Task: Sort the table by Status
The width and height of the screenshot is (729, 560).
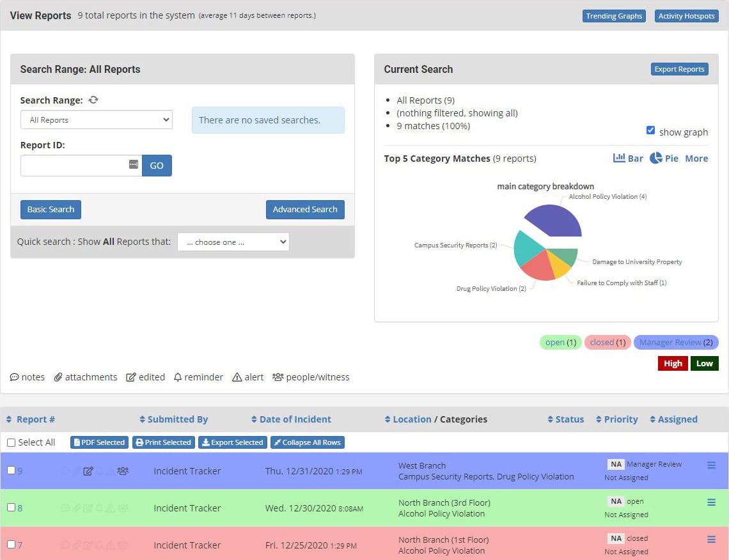Action: [x=566, y=419]
